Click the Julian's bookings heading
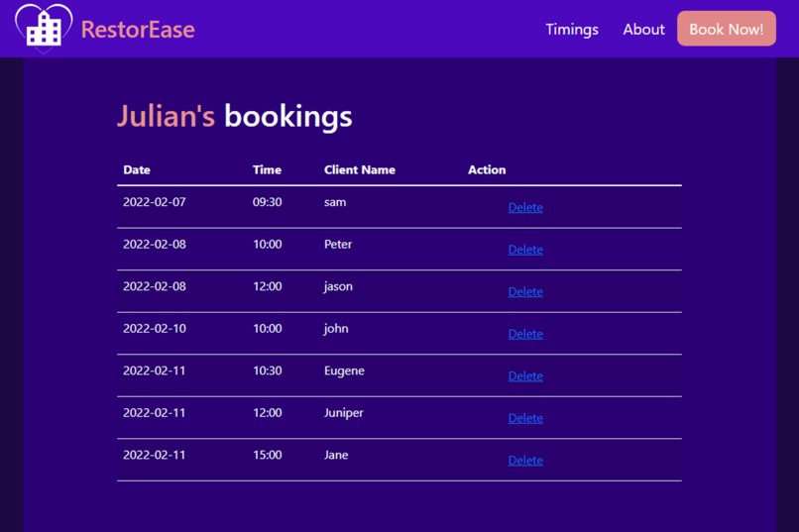 234,117
